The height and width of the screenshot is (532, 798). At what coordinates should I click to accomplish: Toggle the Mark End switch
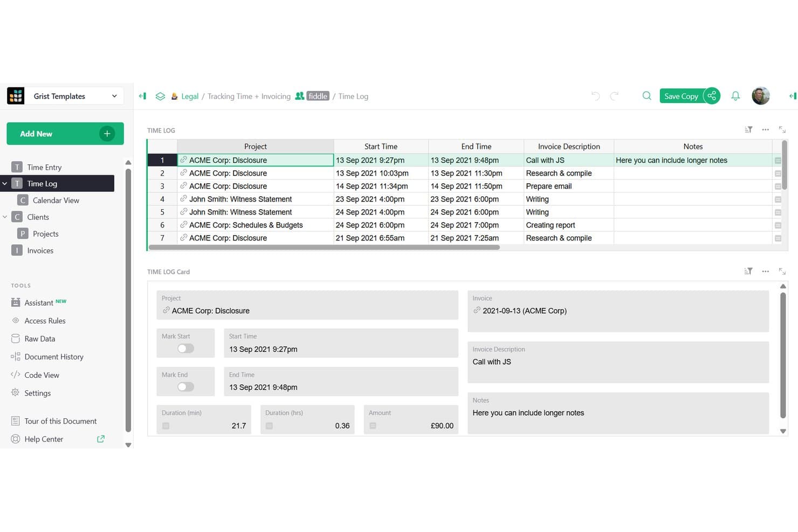click(185, 387)
